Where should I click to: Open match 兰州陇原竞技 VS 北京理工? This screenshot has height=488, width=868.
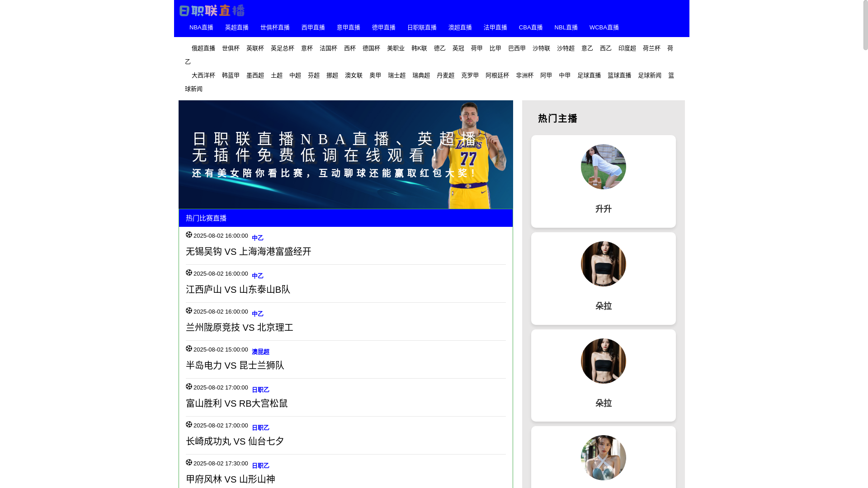[x=240, y=327]
